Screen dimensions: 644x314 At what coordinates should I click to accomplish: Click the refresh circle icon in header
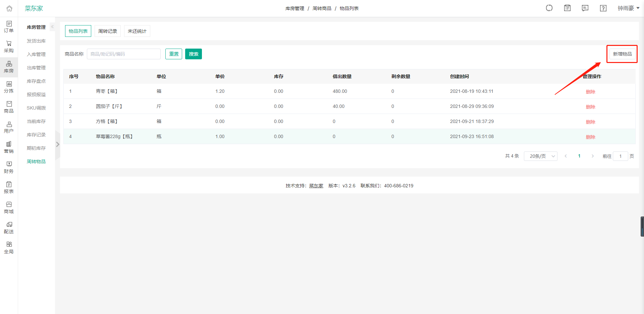pyautogui.click(x=549, y=8)
